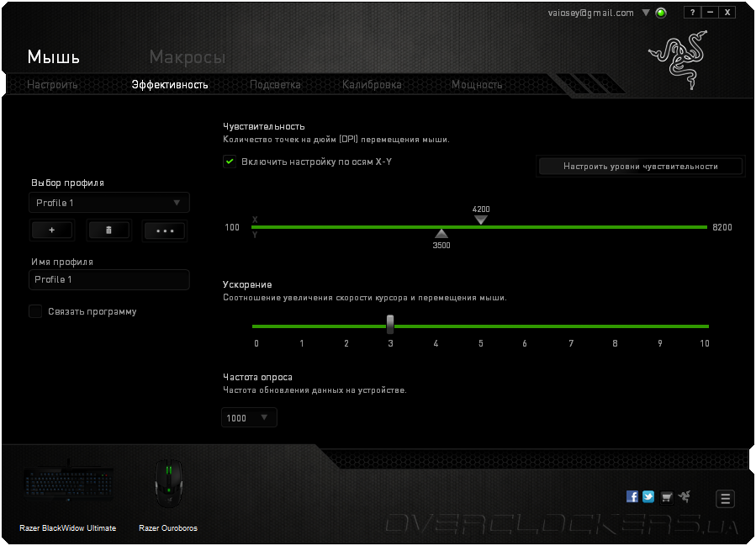Open the hamburger menu icon

pos(725,499)
